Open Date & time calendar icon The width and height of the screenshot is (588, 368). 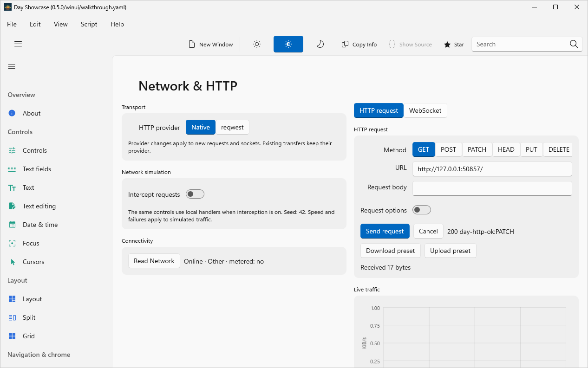(x=12, y=225)
